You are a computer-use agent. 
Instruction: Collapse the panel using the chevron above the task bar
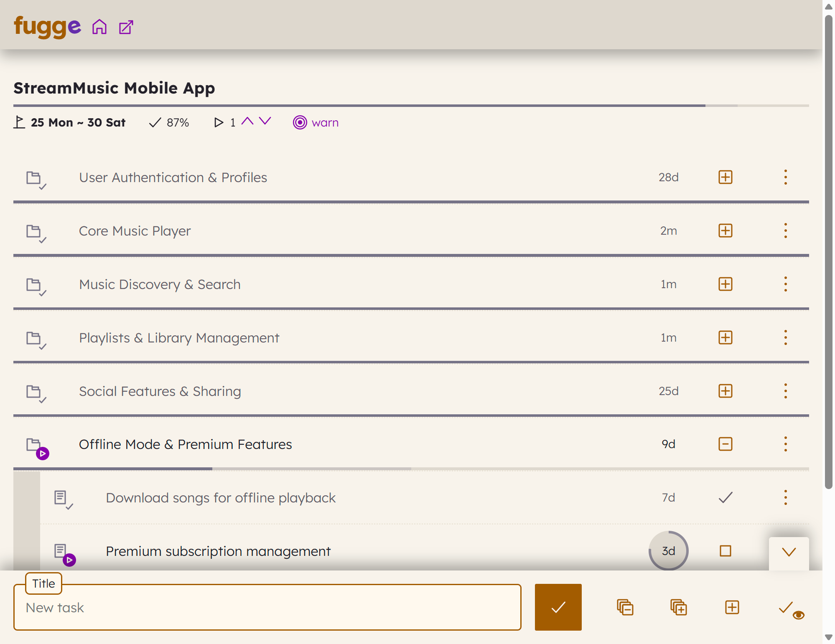[788, 552]
